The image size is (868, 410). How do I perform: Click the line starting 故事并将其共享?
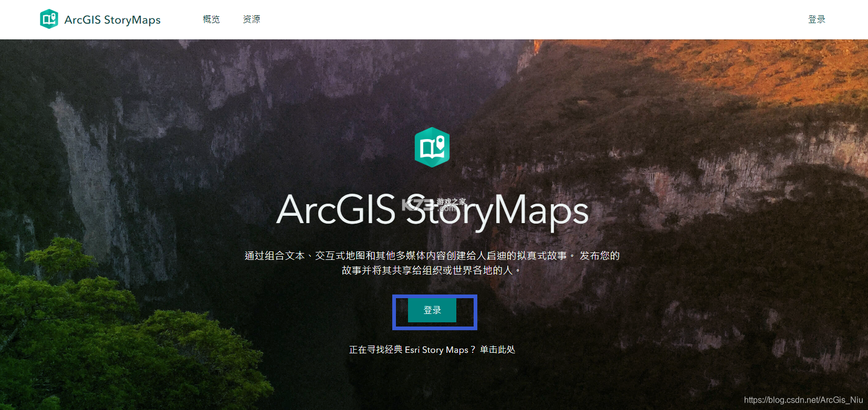point(431,270)
